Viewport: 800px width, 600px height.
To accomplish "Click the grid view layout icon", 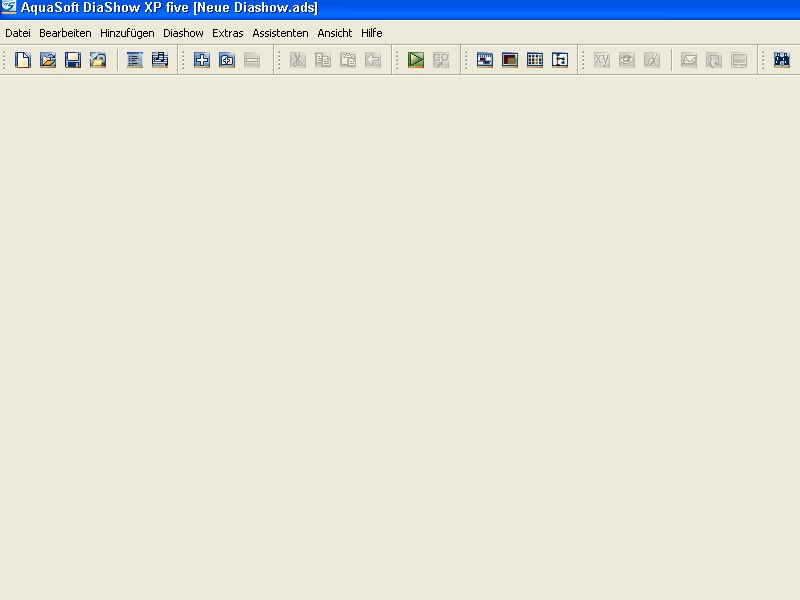I will click(x=535, y=60).
